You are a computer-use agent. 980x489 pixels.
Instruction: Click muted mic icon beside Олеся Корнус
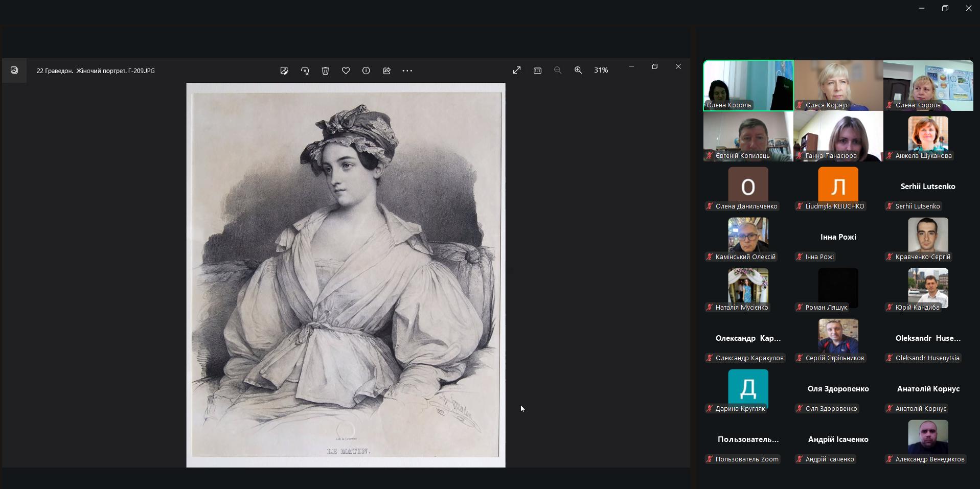pos(800,105)
